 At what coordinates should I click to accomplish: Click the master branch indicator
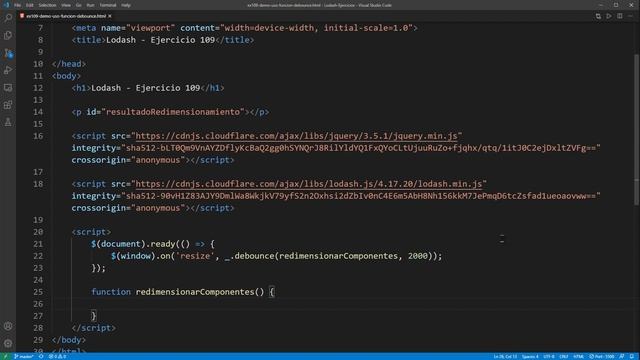[24, 356]
